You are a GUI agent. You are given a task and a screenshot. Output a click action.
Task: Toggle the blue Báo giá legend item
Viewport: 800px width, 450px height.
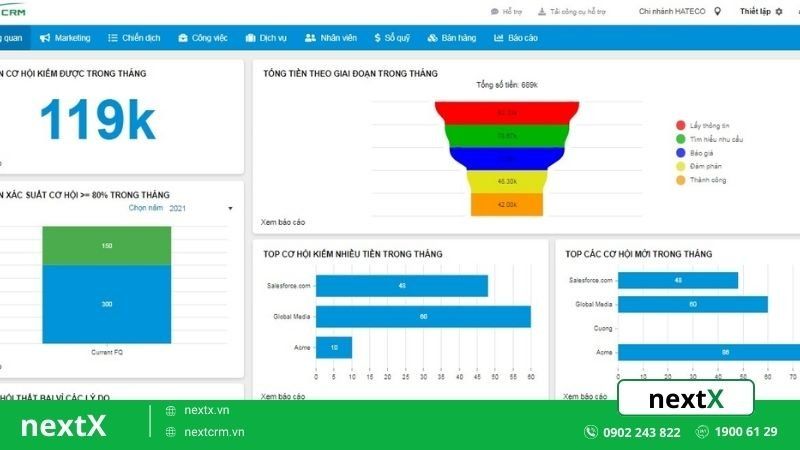pos(681,153)
